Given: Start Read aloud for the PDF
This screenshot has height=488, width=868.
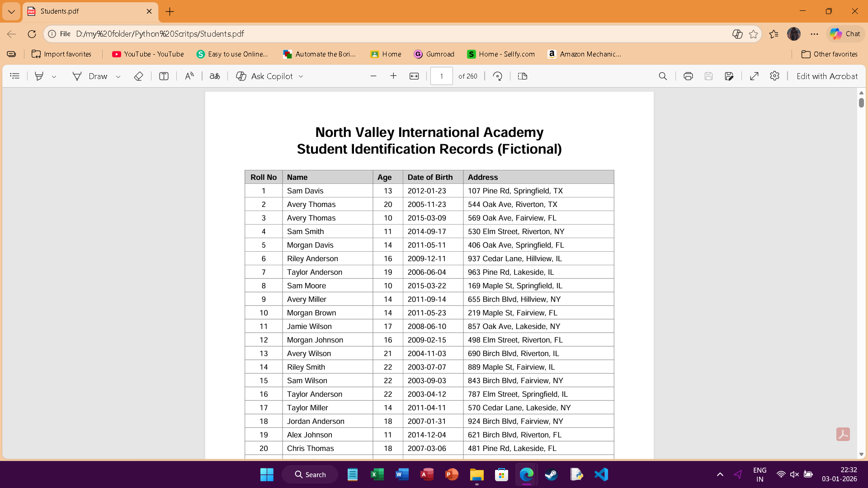Looking at the screenshot, I should tap(189, 76).
